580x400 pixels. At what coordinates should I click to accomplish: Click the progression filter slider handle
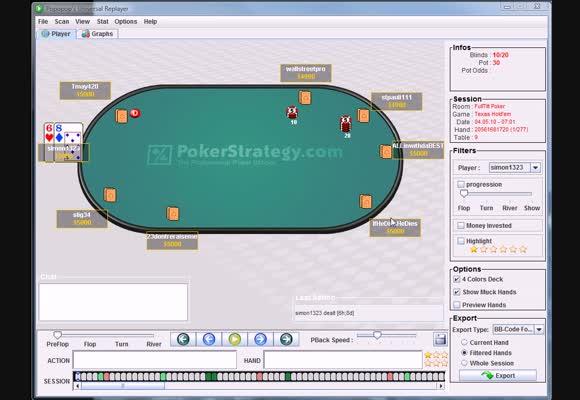pos(464,193)
